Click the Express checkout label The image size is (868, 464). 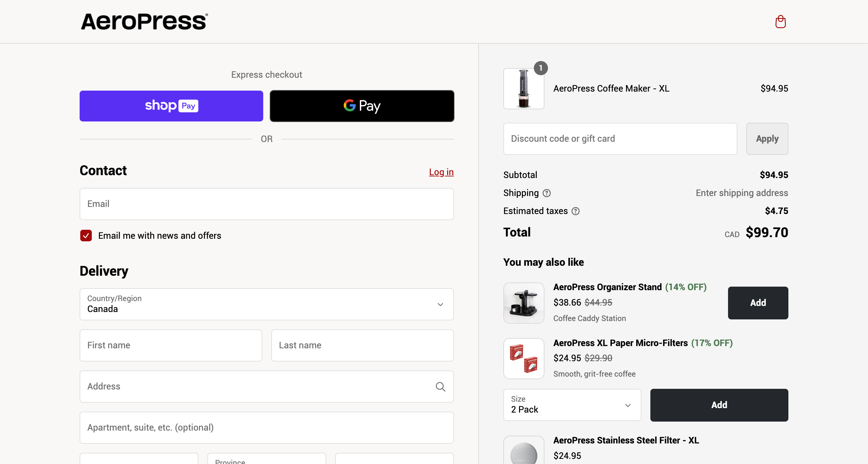[266, 75]
